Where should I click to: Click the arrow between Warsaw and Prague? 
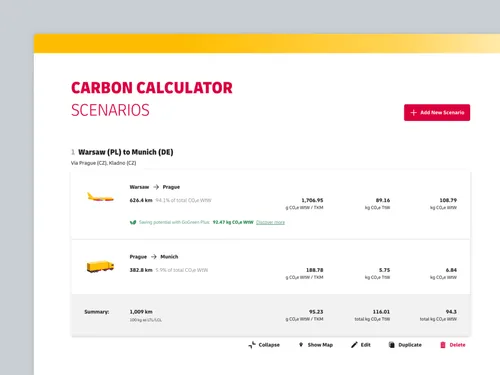tap(156, 187)
